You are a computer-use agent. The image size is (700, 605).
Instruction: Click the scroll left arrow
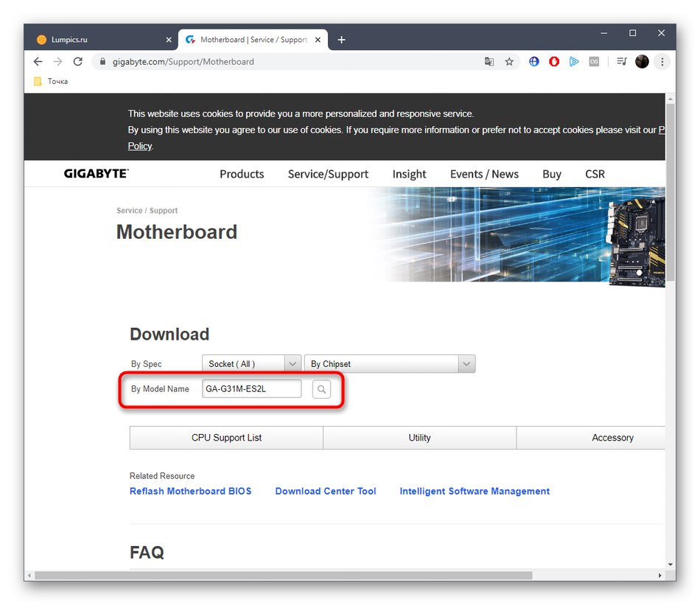tap(29, 576)
